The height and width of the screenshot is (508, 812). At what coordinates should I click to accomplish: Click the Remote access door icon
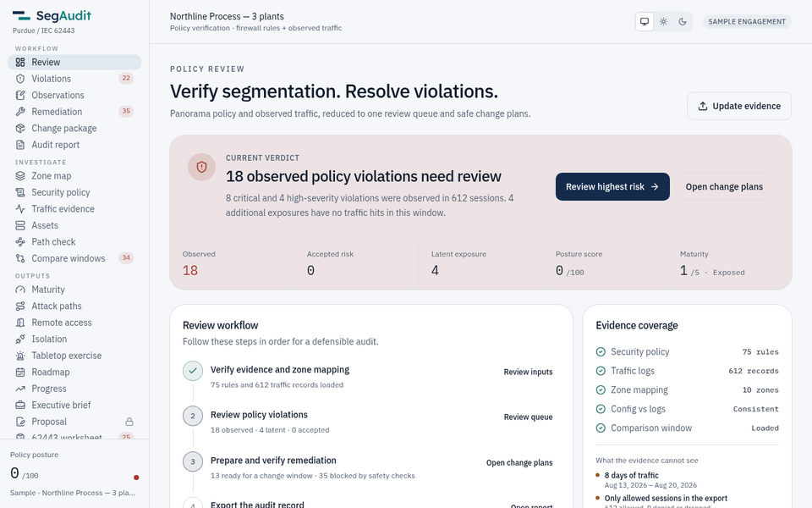pyautogui.click(x=20, y=323)
